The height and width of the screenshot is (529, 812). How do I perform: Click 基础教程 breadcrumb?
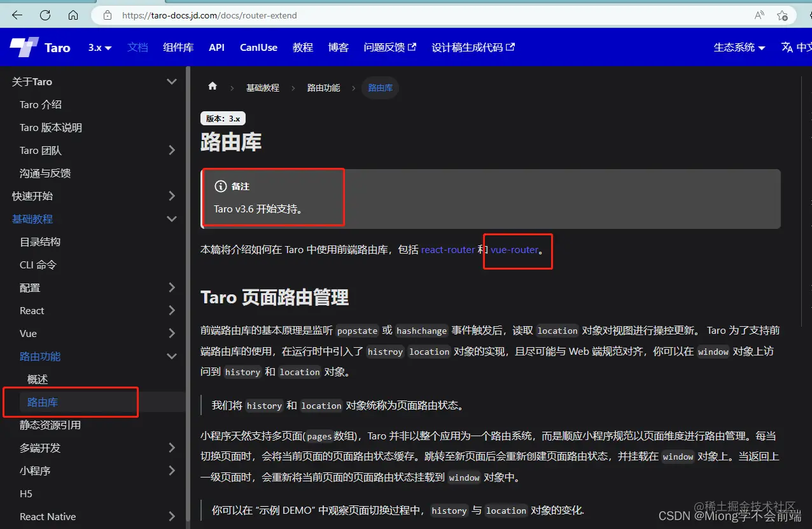(263, 88)
